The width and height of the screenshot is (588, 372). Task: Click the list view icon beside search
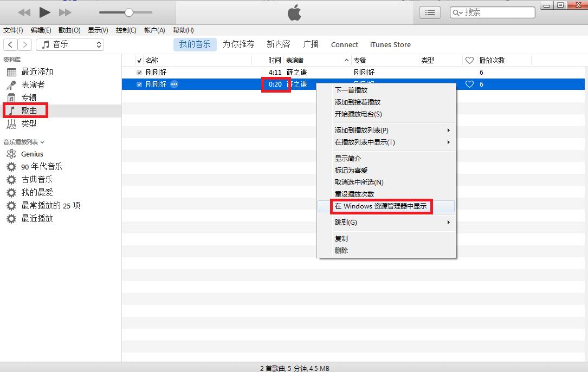coord(429,12)
